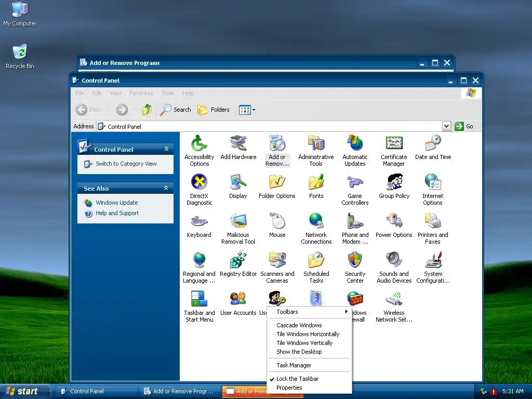
Task: Open Date and Time settings
Action: pyautogui.click(x=433, y=148)
